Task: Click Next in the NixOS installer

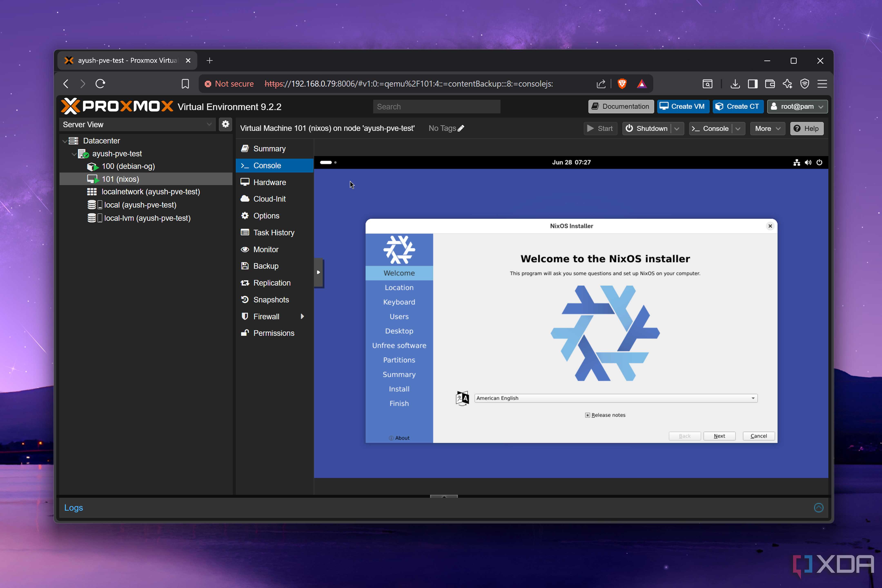Action: 719,436
